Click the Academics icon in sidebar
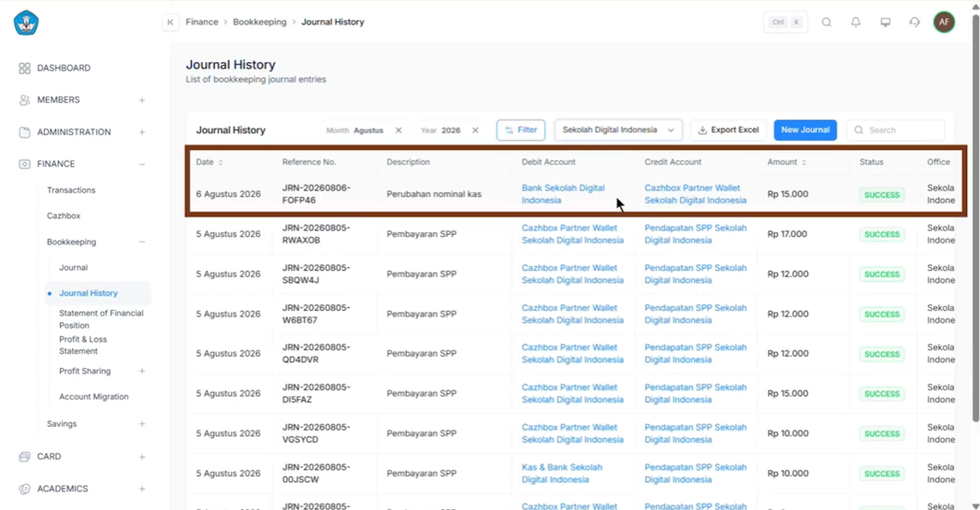The height and width of the screenshot is (510, 980). [24, 489]
